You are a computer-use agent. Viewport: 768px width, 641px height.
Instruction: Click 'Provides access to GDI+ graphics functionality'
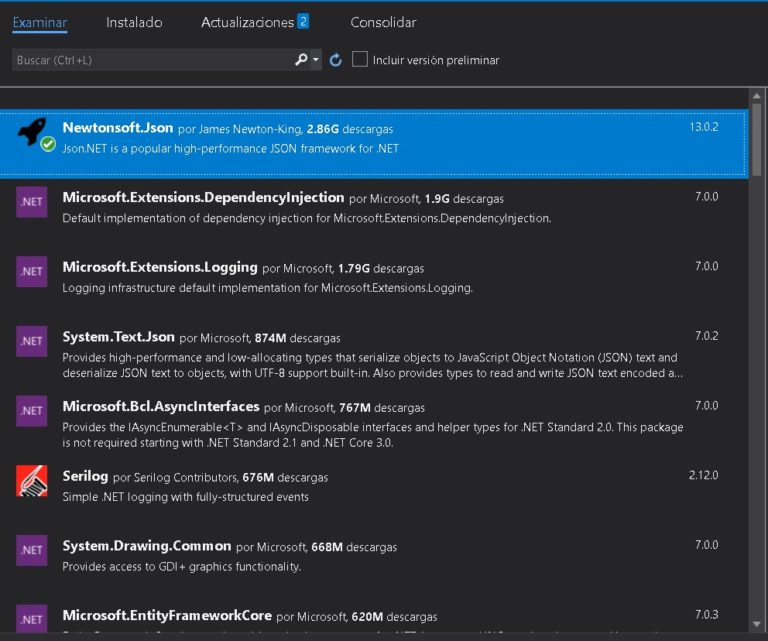(181, 567)
